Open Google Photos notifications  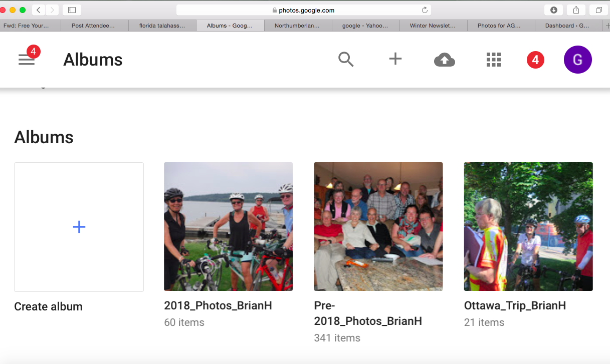pyautogui.click(x=535, y=59)
